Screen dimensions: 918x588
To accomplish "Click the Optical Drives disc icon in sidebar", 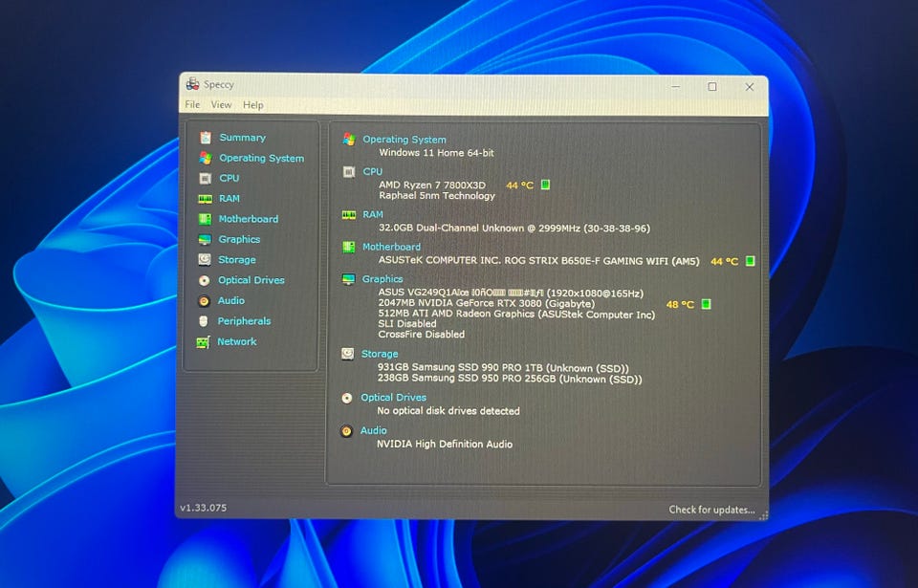I will click(x=205, y=281).
